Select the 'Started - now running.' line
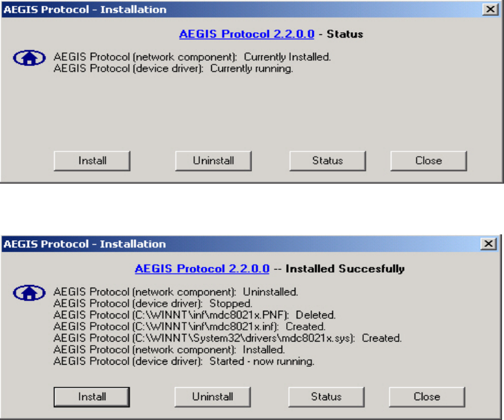Viewport: 504px width, 420px height. point(184,361)
